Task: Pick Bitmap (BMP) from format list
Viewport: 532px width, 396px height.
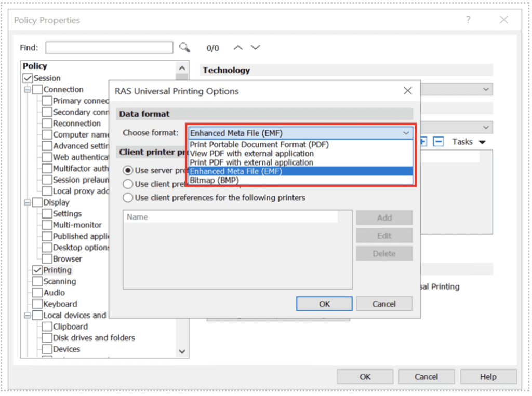Action: 214,180
